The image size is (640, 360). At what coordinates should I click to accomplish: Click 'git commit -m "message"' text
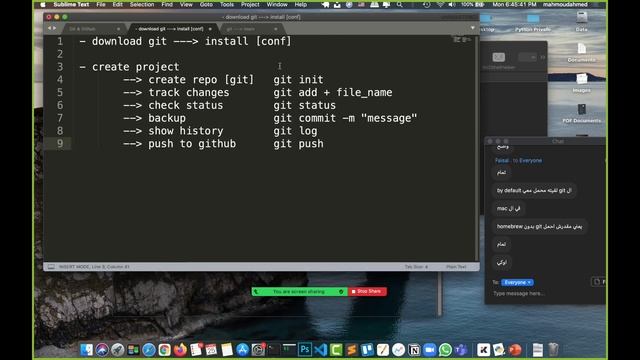pos(345,118)
